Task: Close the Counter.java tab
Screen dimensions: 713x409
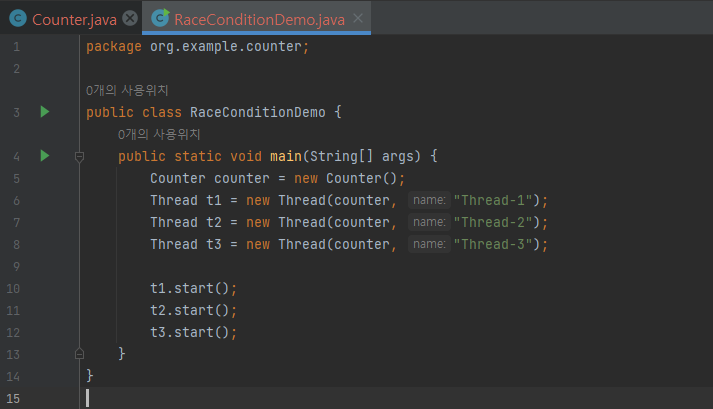Action: point(130,19)
